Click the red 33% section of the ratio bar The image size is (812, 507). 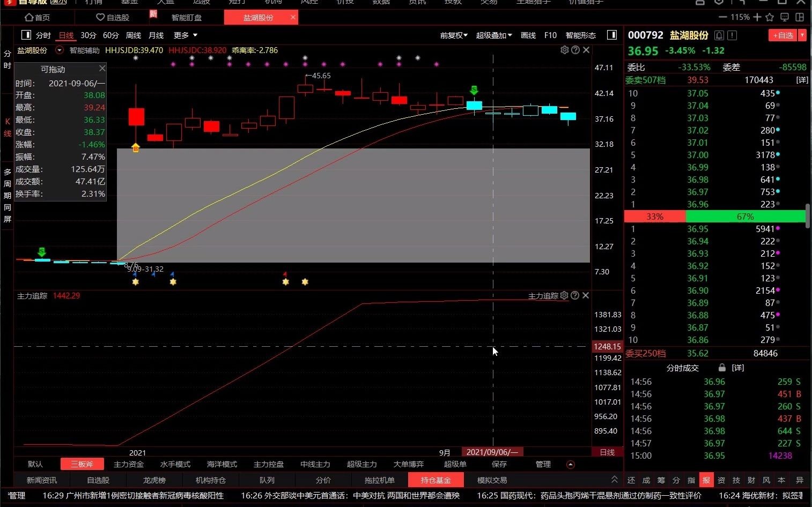click(655, 217)
